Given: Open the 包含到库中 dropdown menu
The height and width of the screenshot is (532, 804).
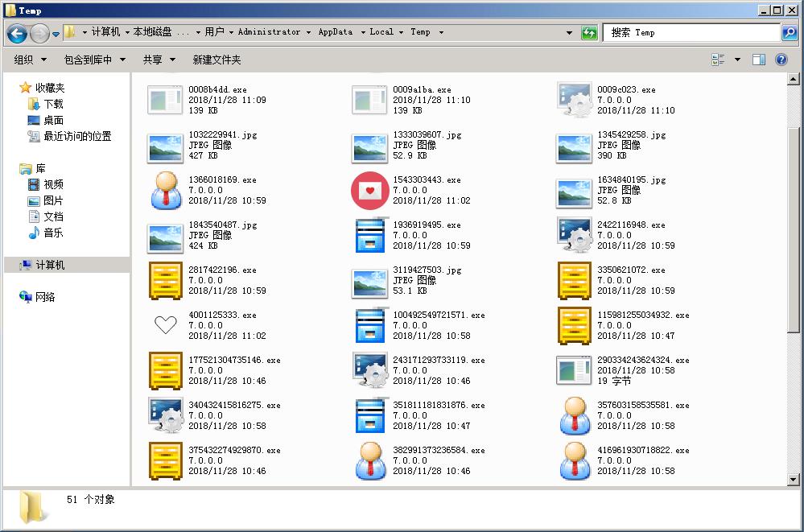Looking at the screenshot, I should point(95,60).
